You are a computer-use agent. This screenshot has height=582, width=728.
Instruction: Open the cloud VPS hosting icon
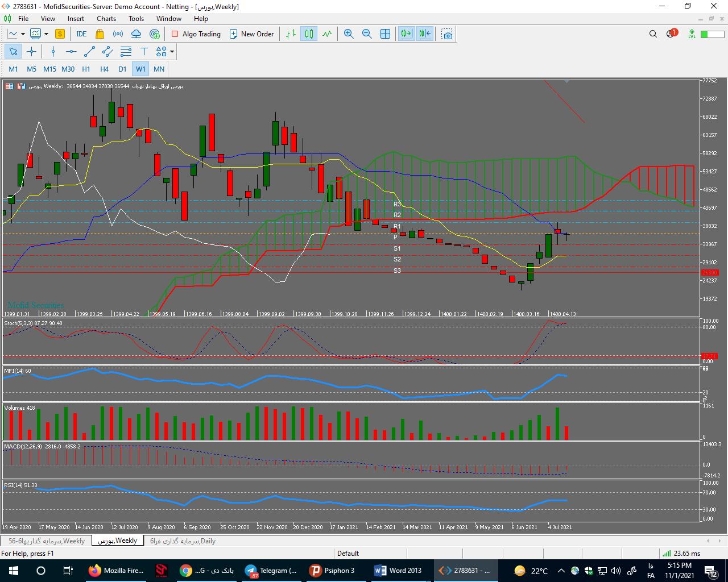tap(136, 34)
